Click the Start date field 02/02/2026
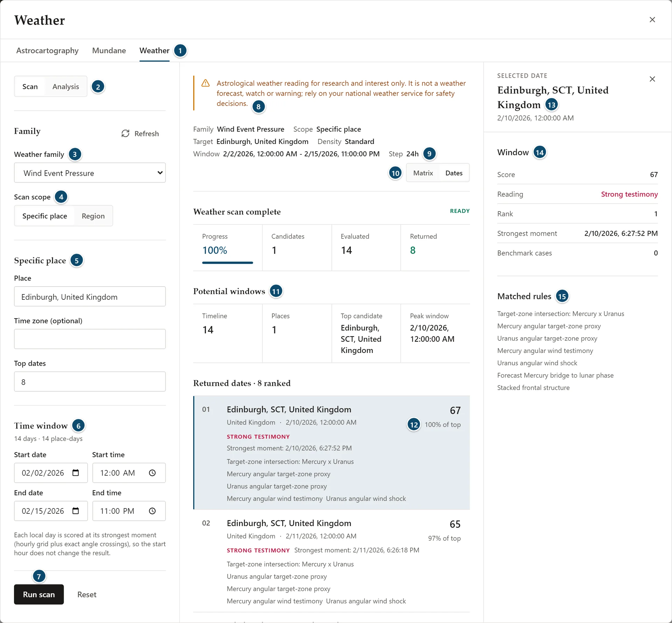 point(51,473)
